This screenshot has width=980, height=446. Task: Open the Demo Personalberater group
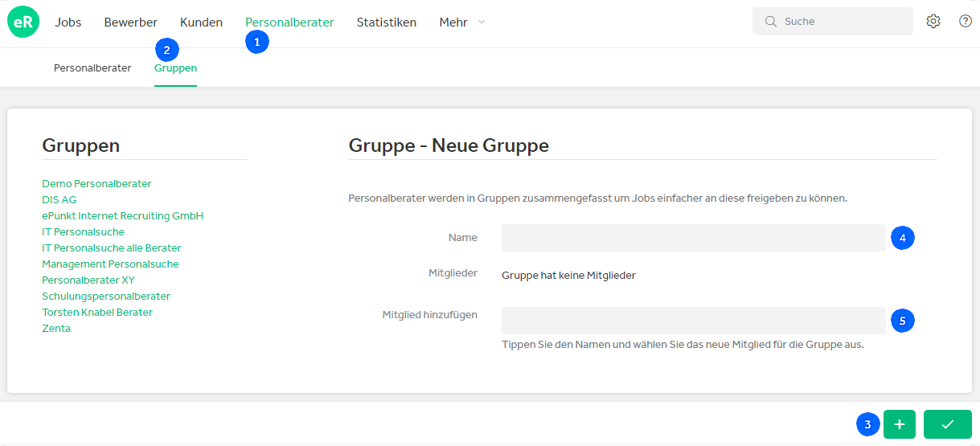tap(96, 184)
